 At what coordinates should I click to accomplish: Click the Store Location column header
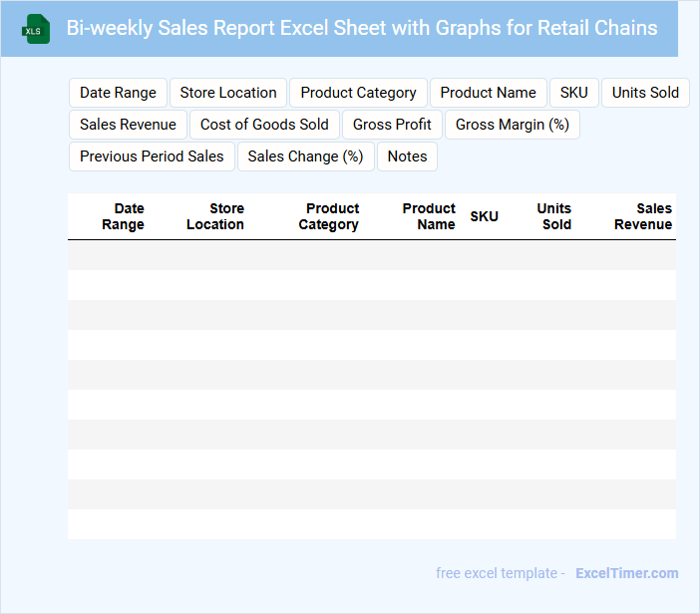[215, 216]
